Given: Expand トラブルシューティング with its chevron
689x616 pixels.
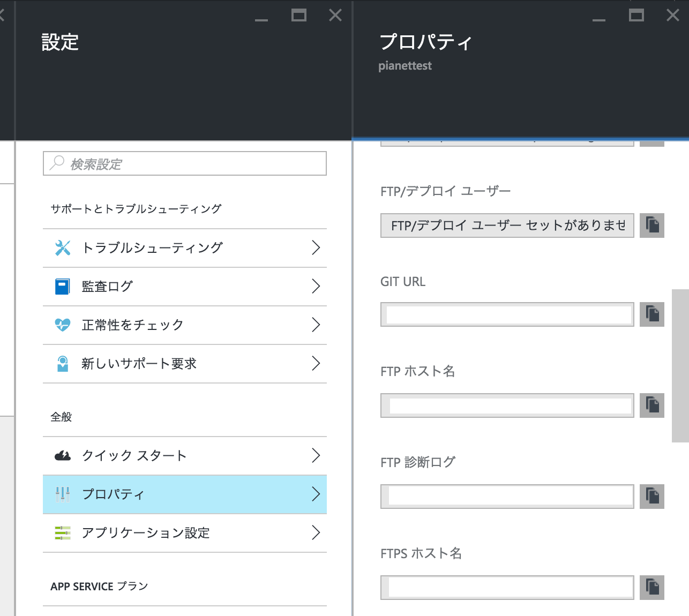Looking at the screenshot, I should tap(316, 247).
